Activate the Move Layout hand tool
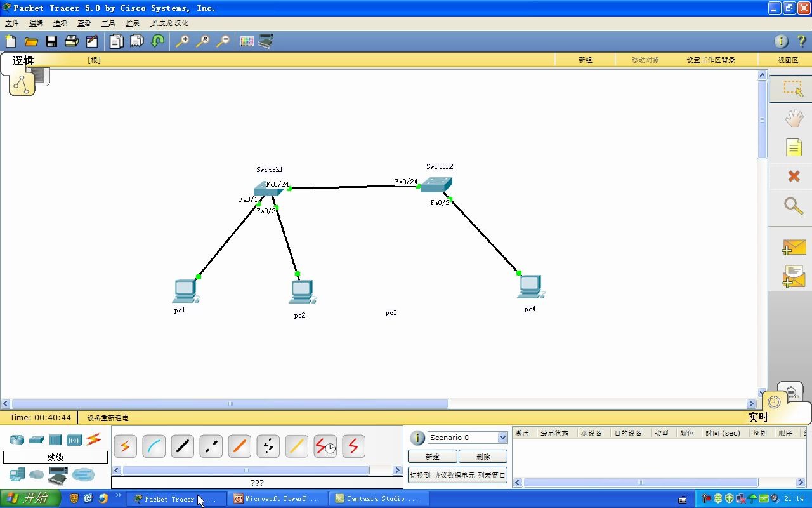Image resolution: width=812 pixels, height=508 pixels. [794, 118]
